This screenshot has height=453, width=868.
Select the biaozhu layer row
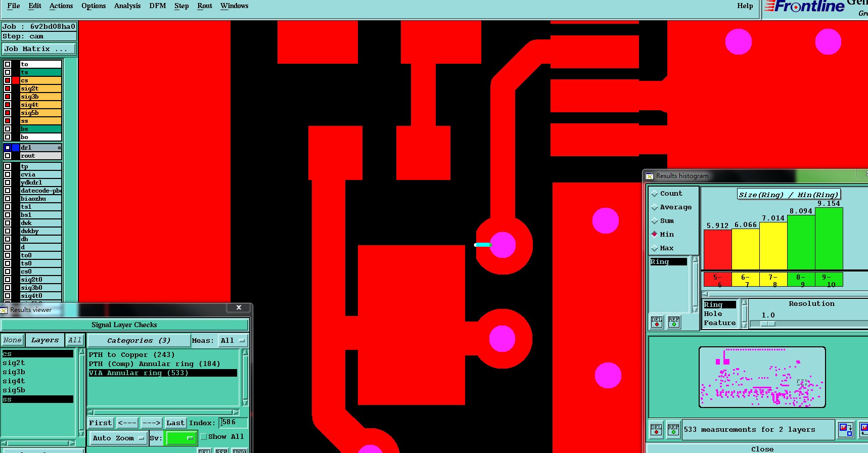(x=40, y=199)
